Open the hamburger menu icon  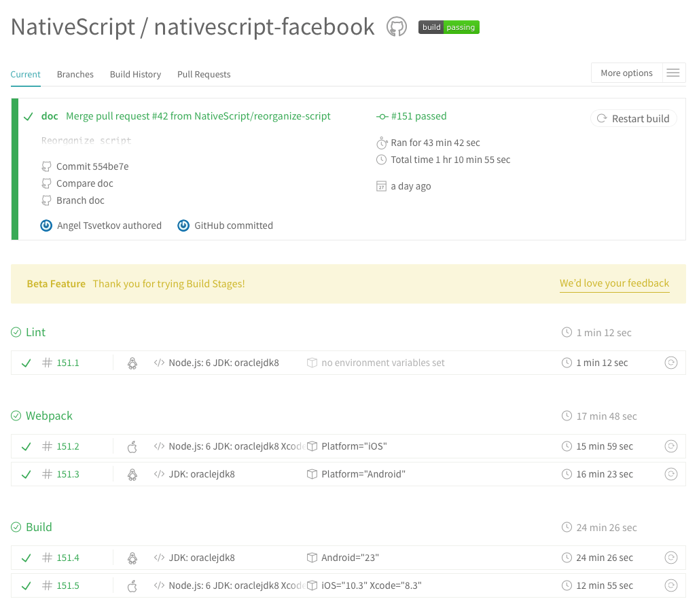click(673, 73)
